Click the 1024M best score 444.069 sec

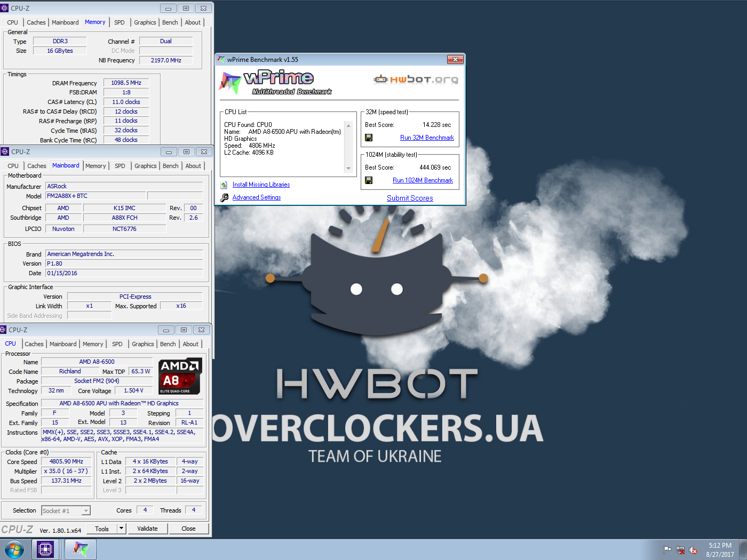coord(435,167)
